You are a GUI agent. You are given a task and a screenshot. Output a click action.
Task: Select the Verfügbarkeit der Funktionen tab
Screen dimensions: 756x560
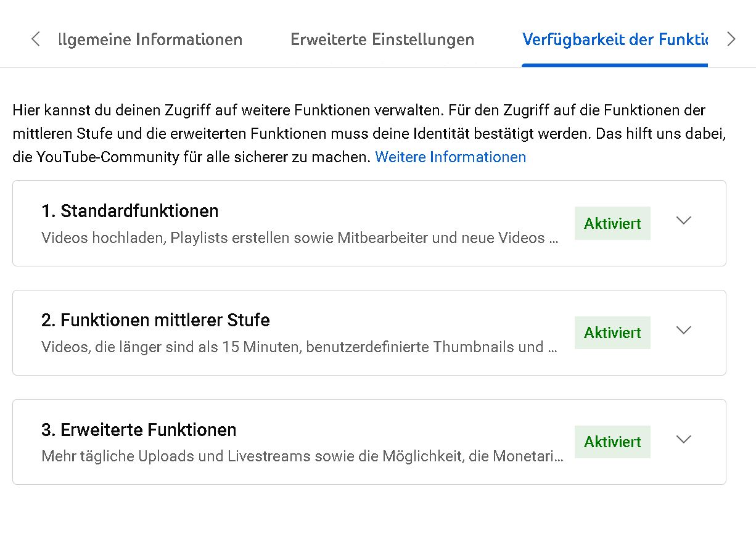point(614,39)
